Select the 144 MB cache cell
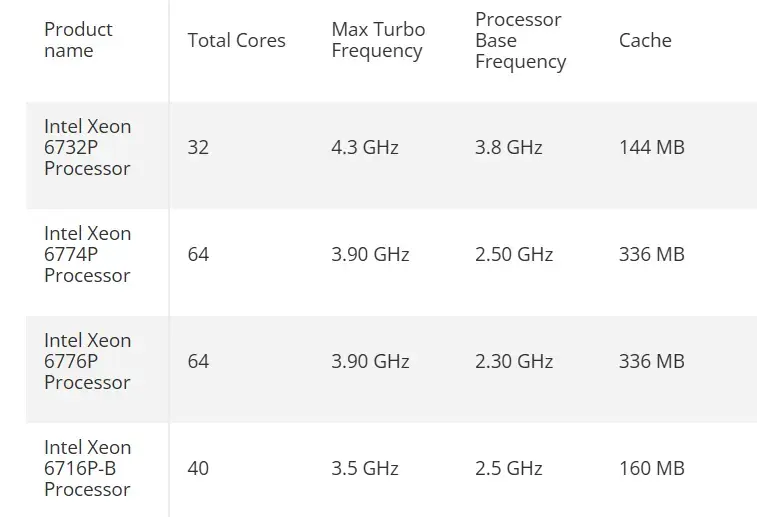 [652, 147]
